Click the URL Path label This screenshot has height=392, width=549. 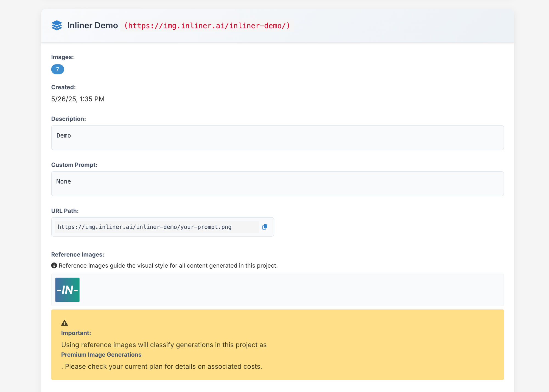[x=65, y=211]
